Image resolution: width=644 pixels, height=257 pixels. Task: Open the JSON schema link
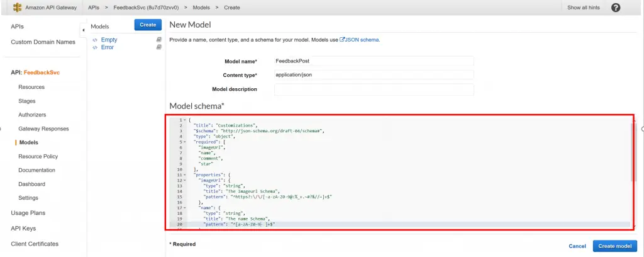coord(362,40)
